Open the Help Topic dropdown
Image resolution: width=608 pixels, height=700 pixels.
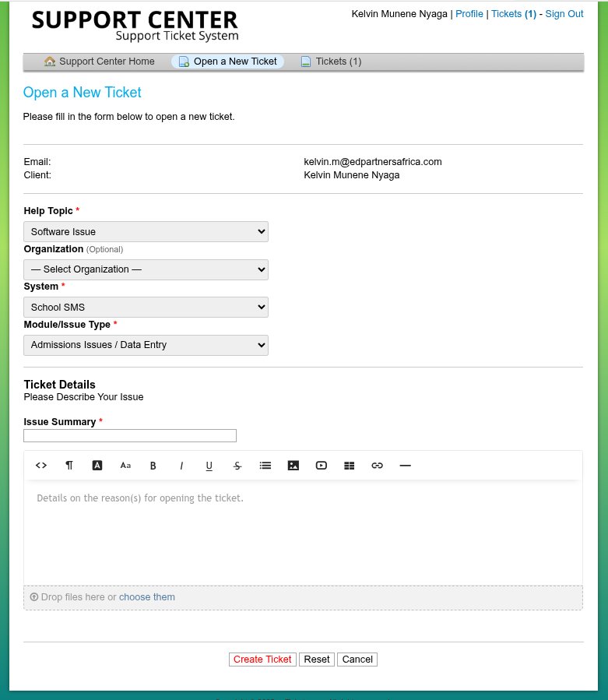146,232
